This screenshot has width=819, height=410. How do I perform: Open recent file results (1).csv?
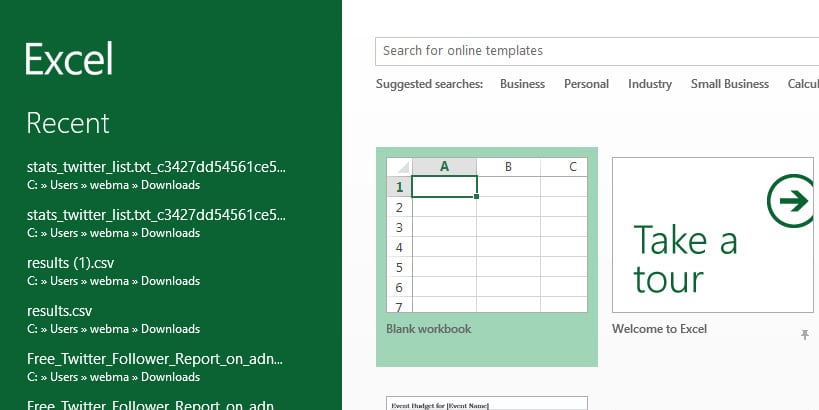pyautogui.click(x=113, y=272)
